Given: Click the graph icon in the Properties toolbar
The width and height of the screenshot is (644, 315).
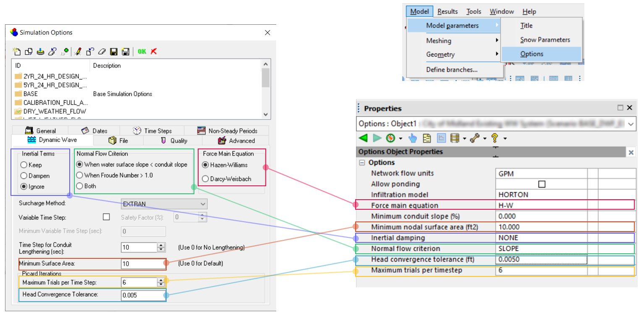Looking at the screenshot, I should [x=441, y=138].
